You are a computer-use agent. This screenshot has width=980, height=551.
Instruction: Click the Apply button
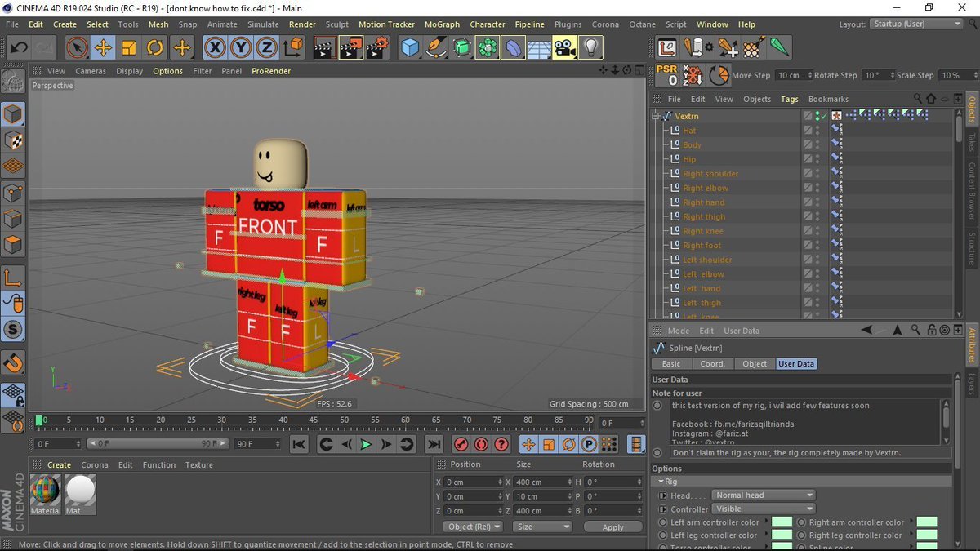[613, 527]
